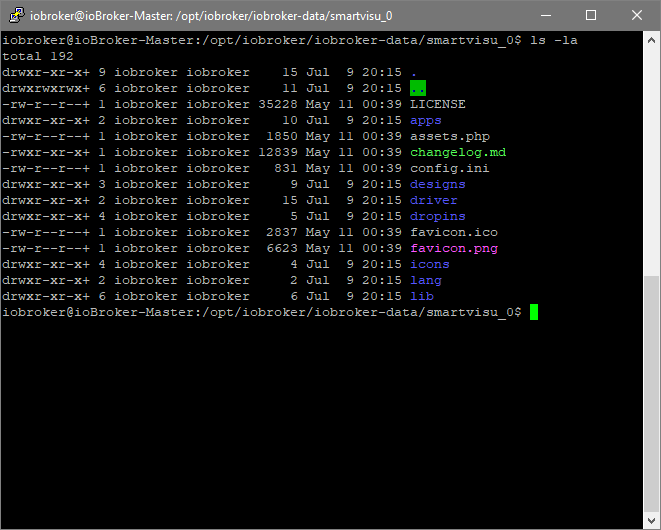The height and width of the screenshot is (530, 661).
Task: Click the config.ini file name
Action: tap(450, 169)
